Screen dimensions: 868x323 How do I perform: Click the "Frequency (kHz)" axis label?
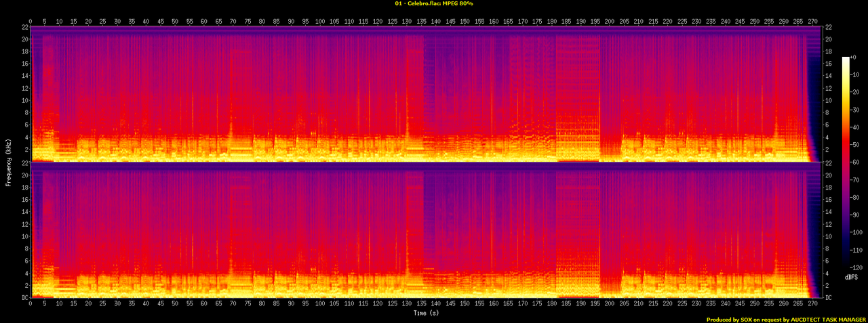pos(8,161)
